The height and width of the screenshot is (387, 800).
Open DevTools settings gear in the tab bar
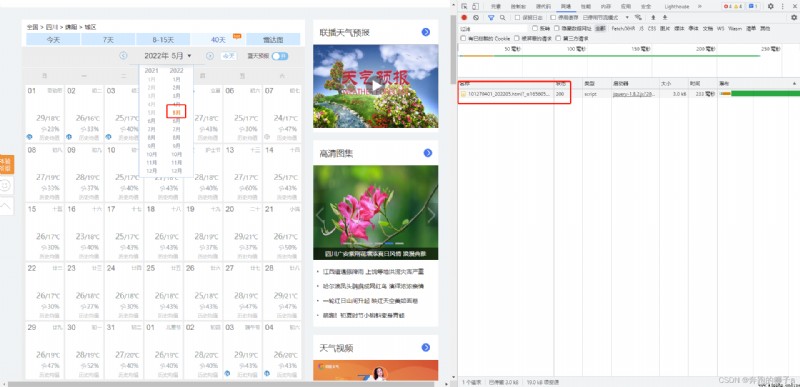(770, 7)
